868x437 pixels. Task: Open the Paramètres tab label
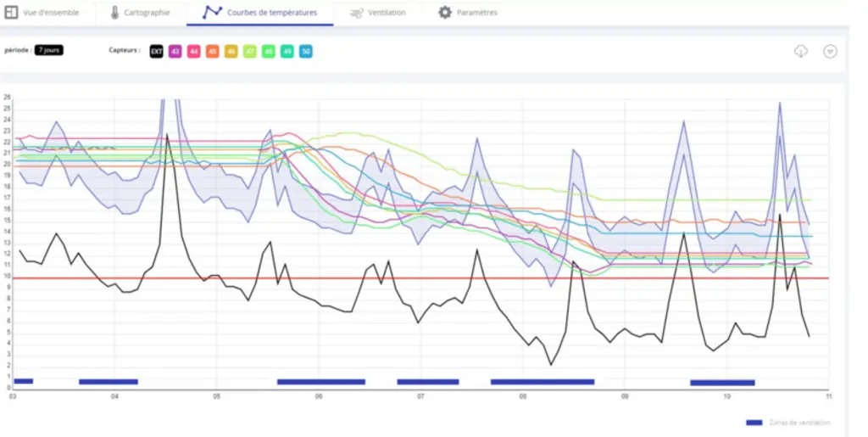click(476, 13)
